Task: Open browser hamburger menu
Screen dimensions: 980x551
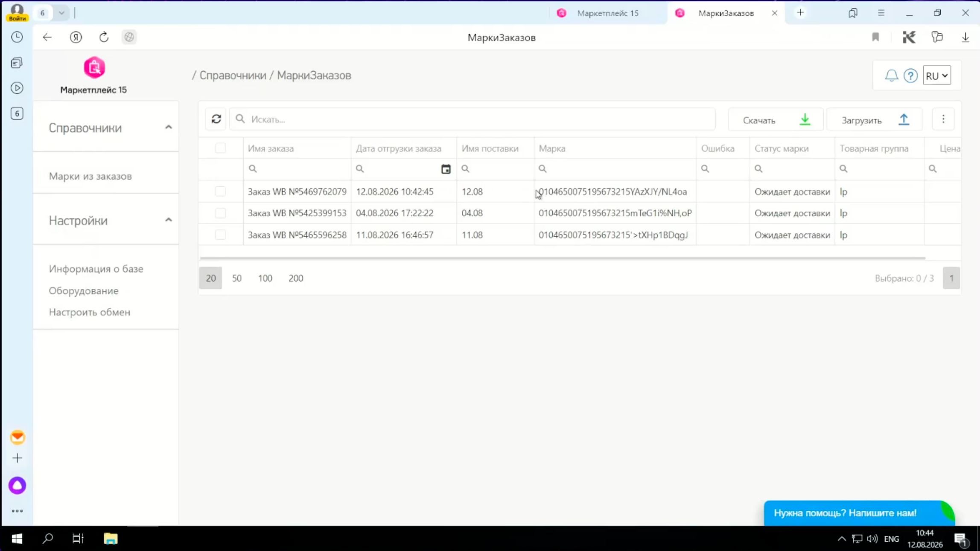Action: [881, 13]
